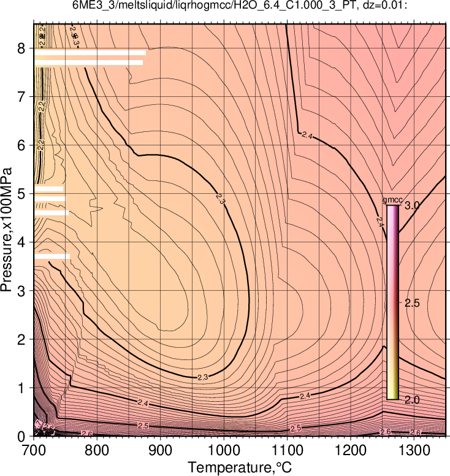Click the 1 pressure tick label
This screenshot has height=476, width=450.
tap(21, 388)
